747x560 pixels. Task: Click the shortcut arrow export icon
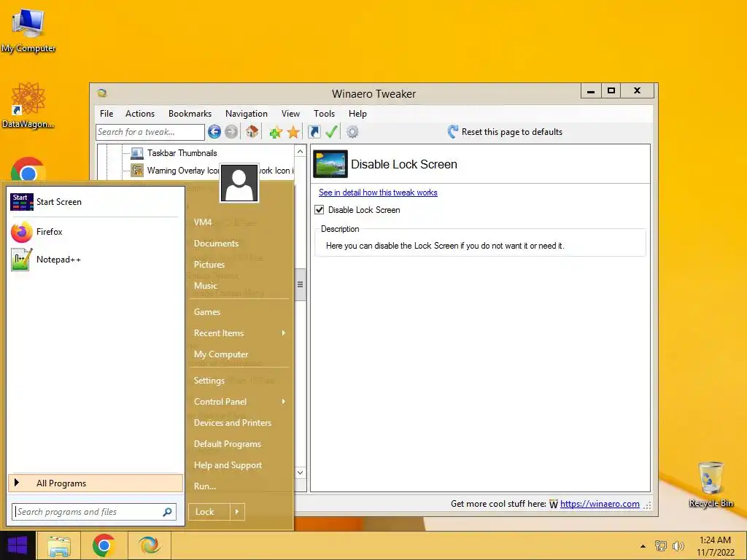pyautogui.click(x=314, y=132)
